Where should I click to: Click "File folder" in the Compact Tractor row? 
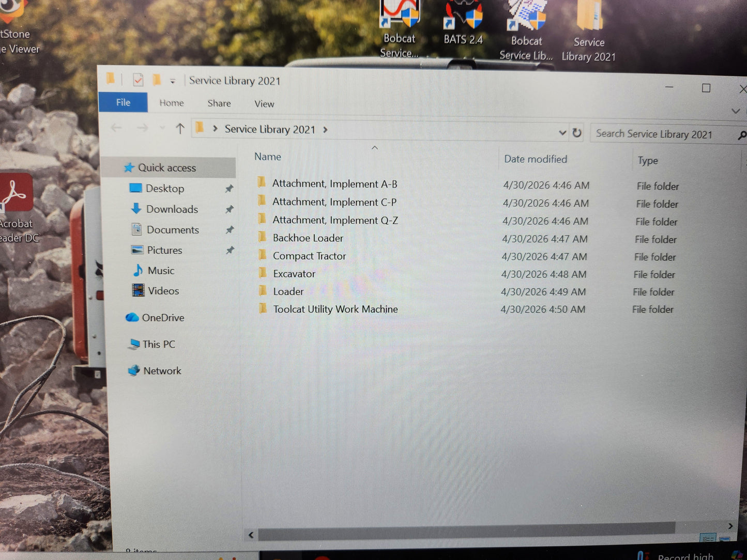[655, 257]
